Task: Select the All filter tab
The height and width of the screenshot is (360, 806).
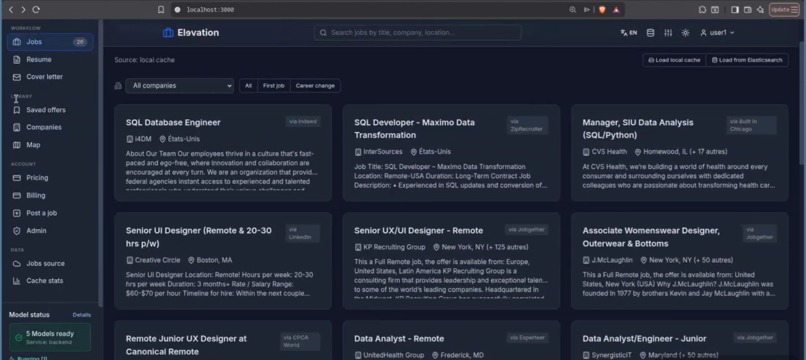Action: (x=248, y=86)
